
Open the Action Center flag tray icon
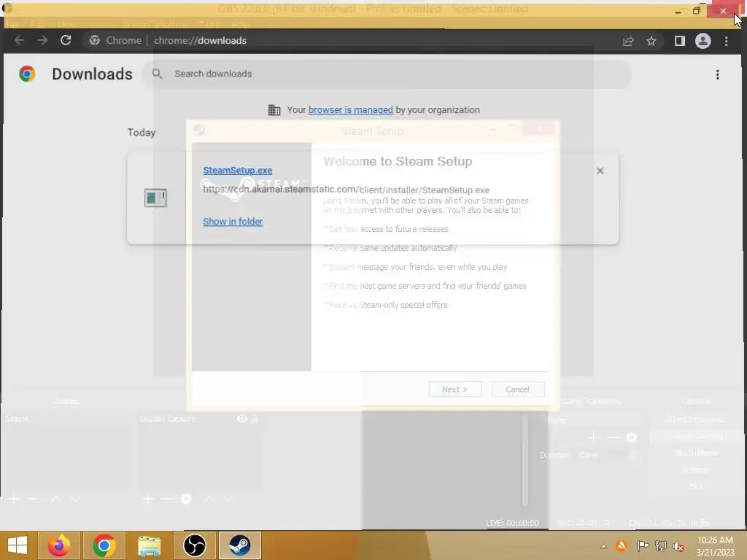[643, 546]
